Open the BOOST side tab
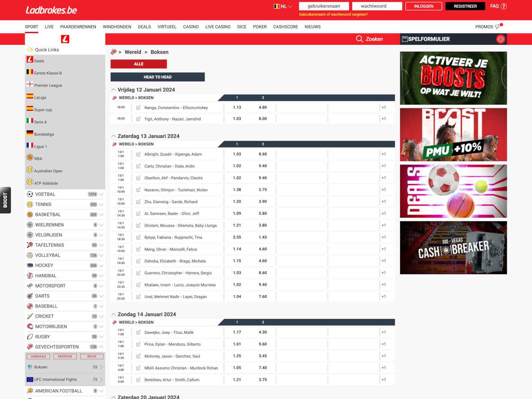The width and height of the screenshot is (532, 399). point(5,200)
